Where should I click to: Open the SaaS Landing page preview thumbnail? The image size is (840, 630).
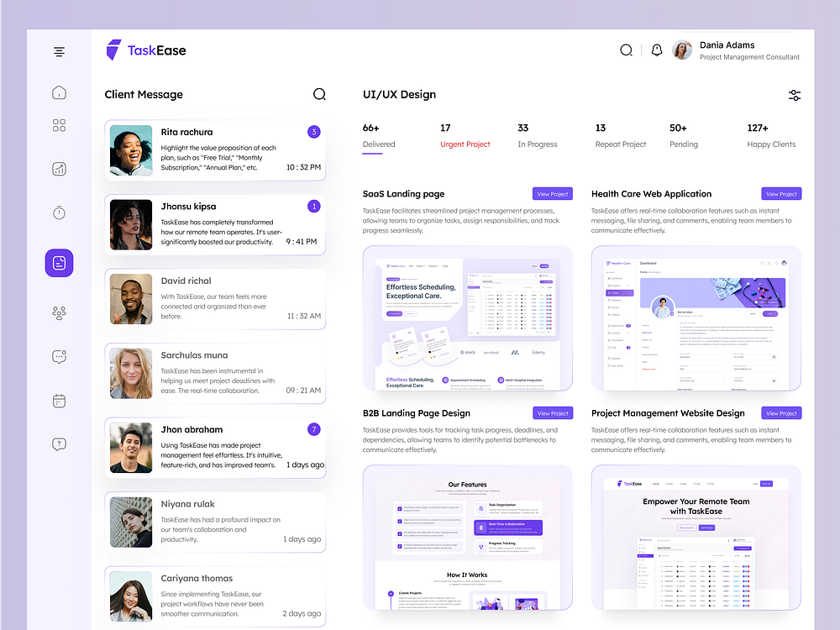pos(467,318)
